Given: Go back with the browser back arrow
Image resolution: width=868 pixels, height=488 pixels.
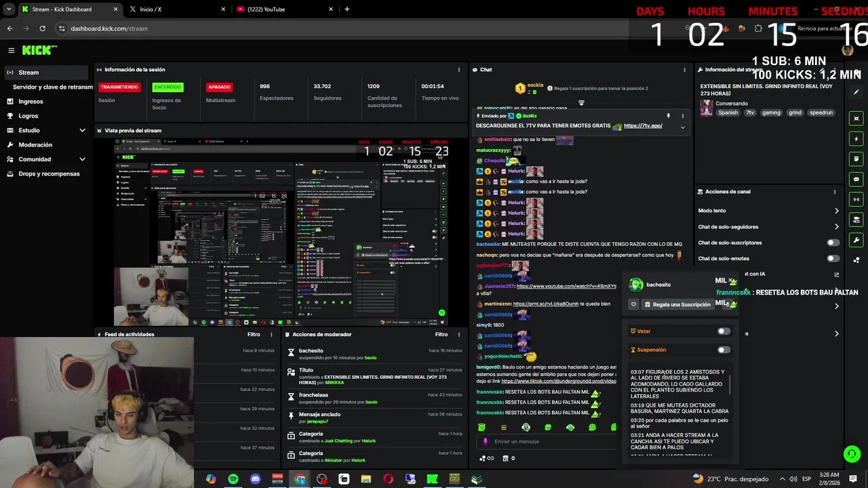Looking at the screenshot, I should click(9, 28).
